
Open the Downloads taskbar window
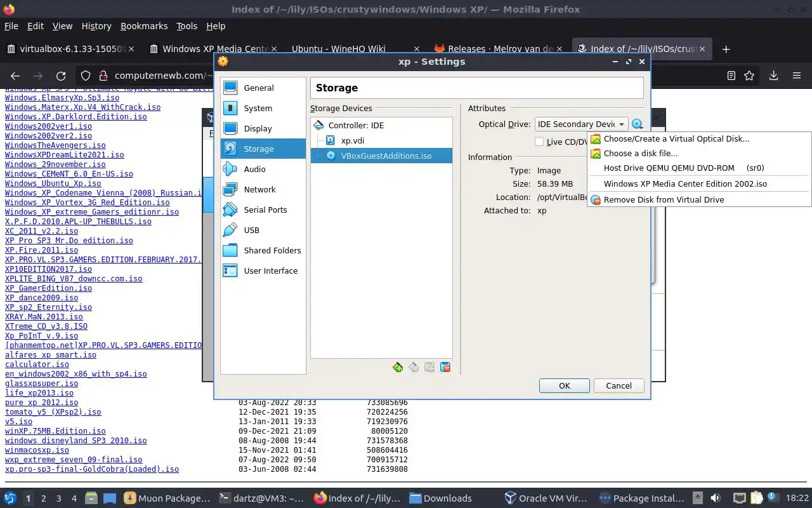[x=440, y=498]
